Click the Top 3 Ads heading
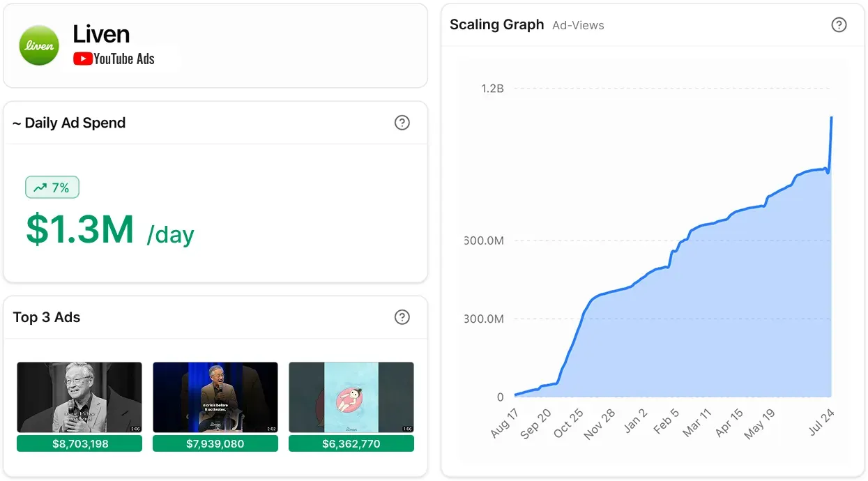868x481 pixels. tap(47, 317)
